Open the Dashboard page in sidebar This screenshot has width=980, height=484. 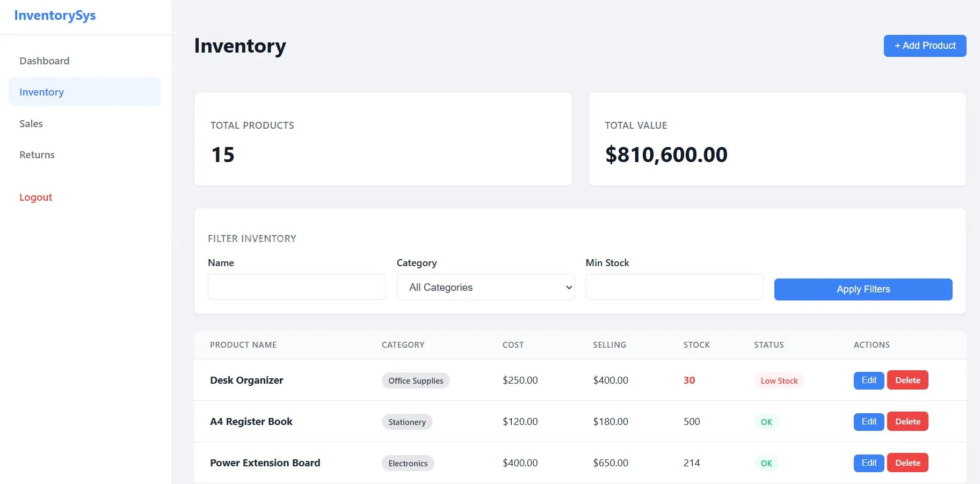click(45, 61)
